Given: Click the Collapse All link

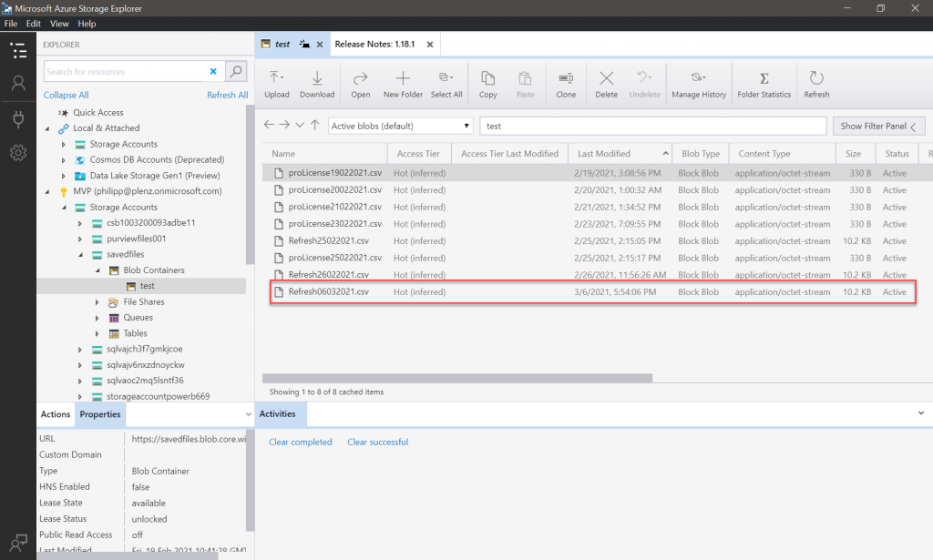Looking at the screenshot, I should [66, 95].
